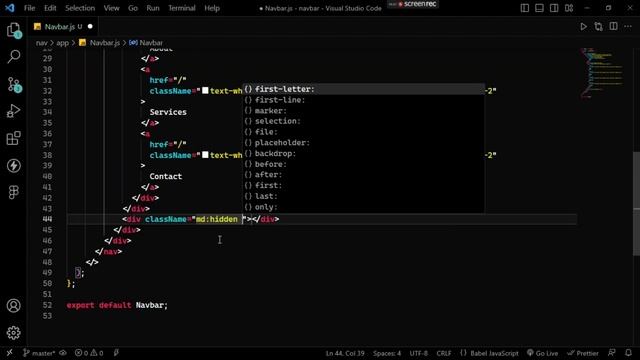Open the Extensions view

coord(13,138)
